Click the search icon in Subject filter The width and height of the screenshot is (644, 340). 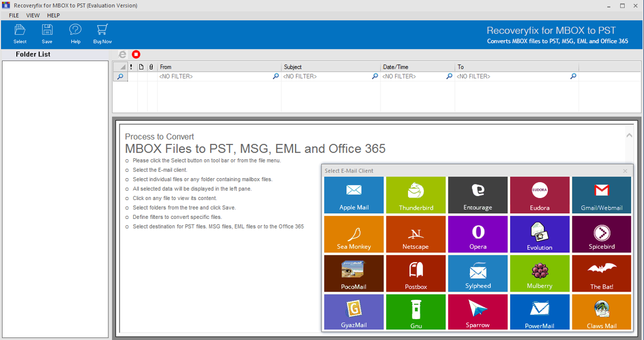375,76
